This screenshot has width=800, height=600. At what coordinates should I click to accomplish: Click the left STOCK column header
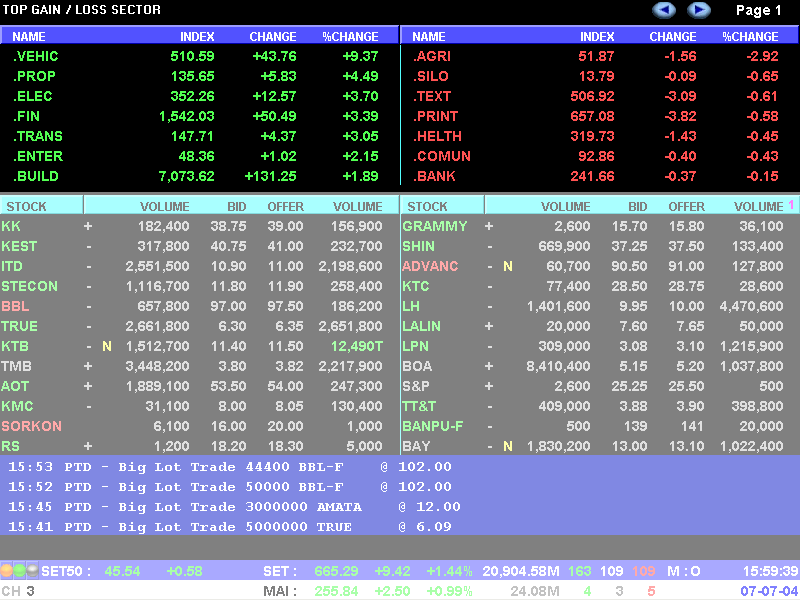27,207
